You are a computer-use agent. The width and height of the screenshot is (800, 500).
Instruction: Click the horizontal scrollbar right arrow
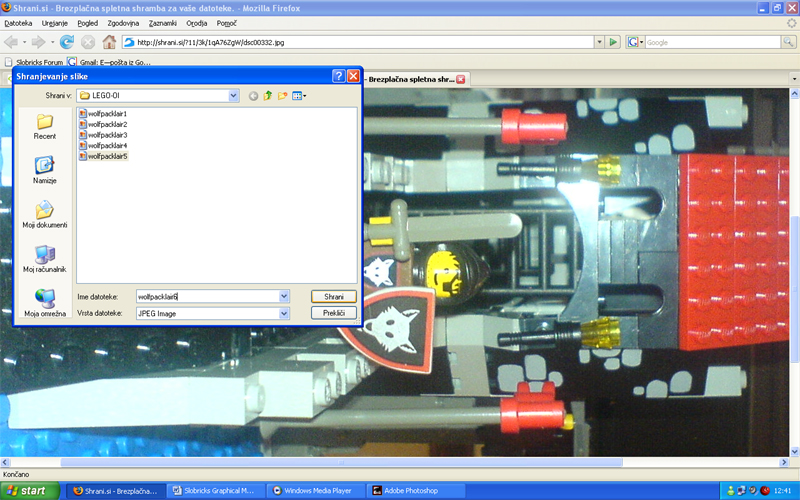coord(784,462)
